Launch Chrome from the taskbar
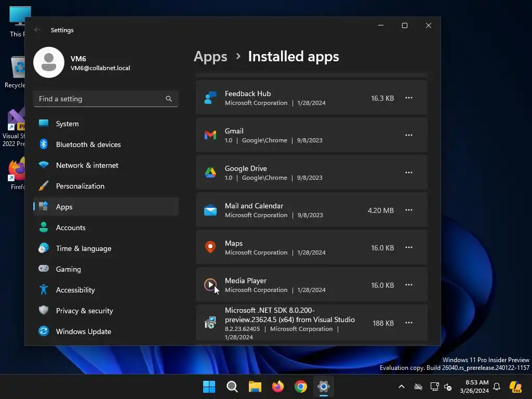The width and height of the screenshot is (532, 399). [301, 387]
